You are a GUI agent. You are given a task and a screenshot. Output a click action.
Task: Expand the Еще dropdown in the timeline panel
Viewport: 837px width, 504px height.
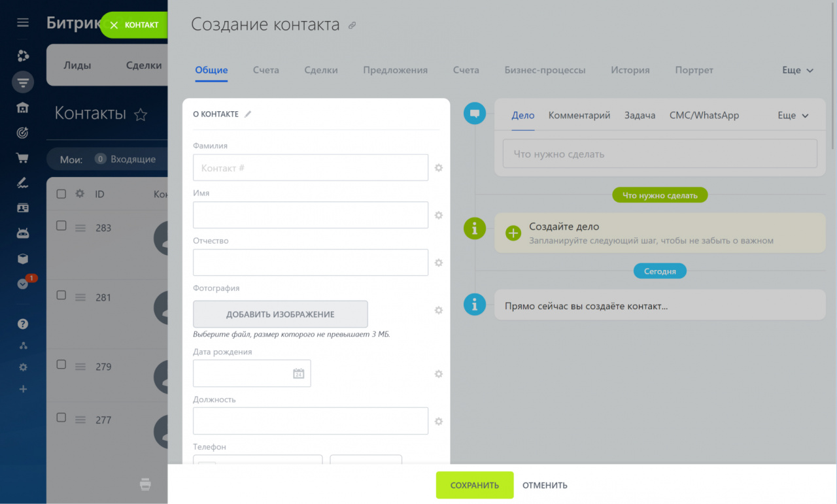[x=793, y=115]
